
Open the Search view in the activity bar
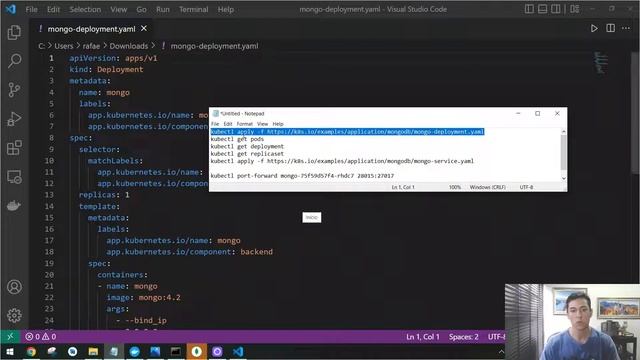coord(14,61)
